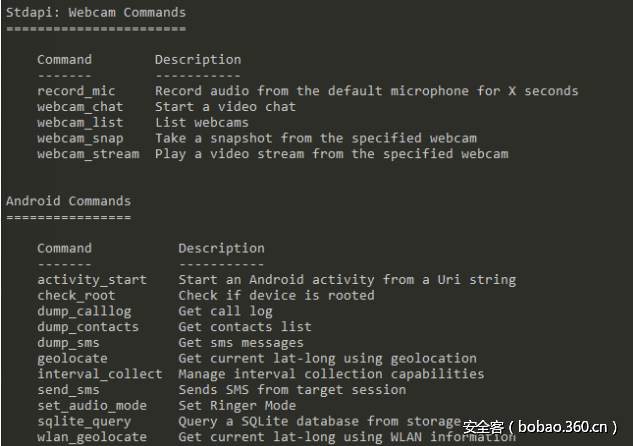Viewport: 633px width, 446px height.
Task: Click the "Set Ringer Mode" description text
Action: pos(237,405)
